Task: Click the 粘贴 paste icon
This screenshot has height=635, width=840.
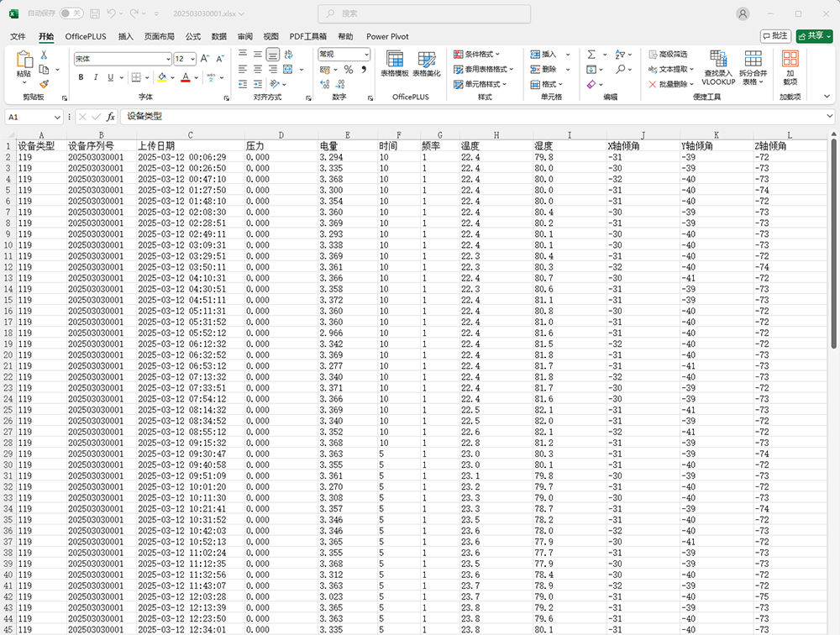Action: point(24,59)
